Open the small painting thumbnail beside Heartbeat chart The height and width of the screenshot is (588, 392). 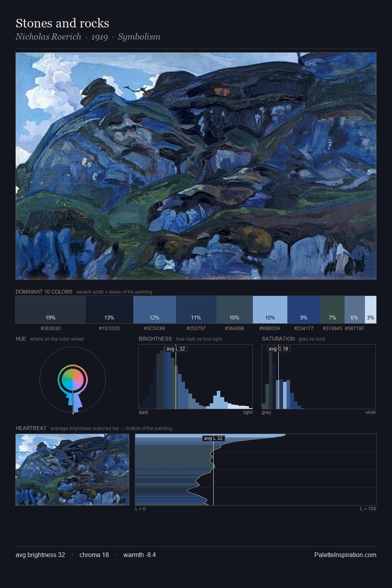73,470
